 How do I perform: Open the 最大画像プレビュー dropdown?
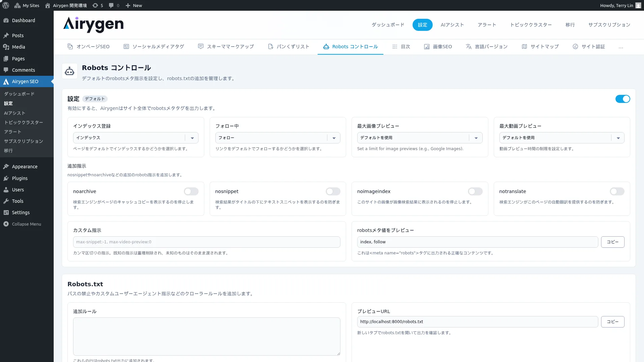point(420,138)
